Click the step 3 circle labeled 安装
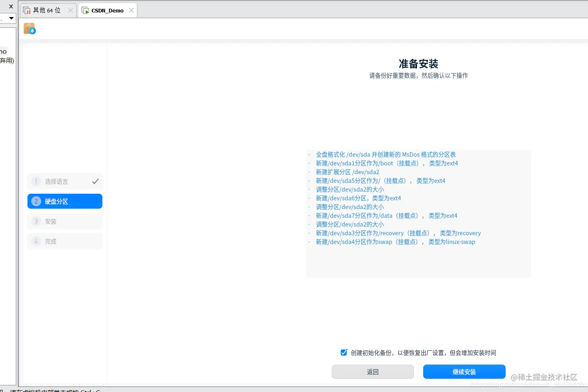Viewport: 588px width, 392px height. pos(36,221)
